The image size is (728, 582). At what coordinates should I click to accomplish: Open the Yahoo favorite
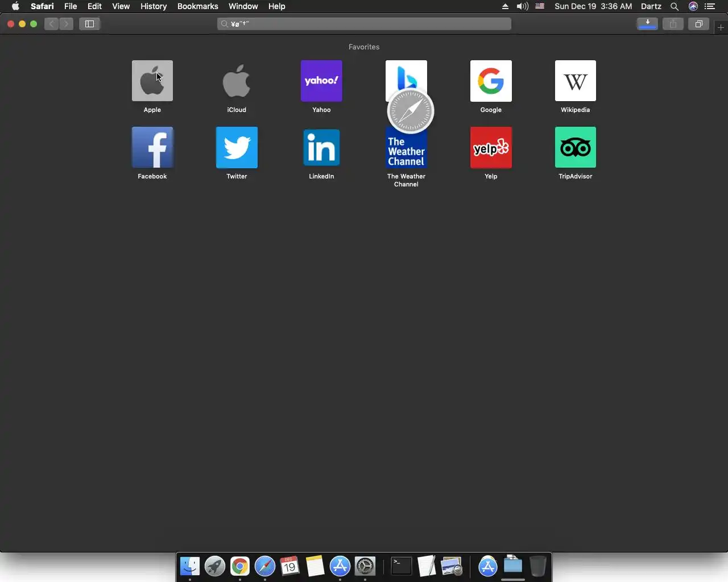tap(321, 81)
